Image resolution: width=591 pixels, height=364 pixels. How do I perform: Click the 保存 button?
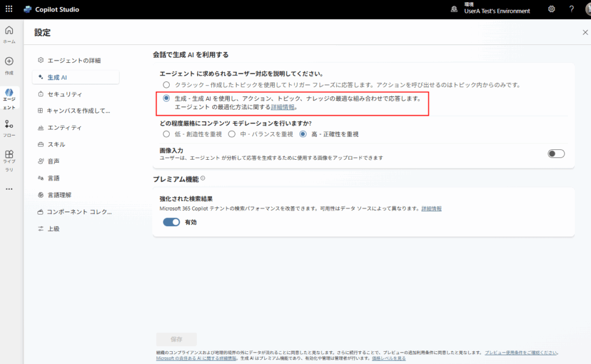177,339
